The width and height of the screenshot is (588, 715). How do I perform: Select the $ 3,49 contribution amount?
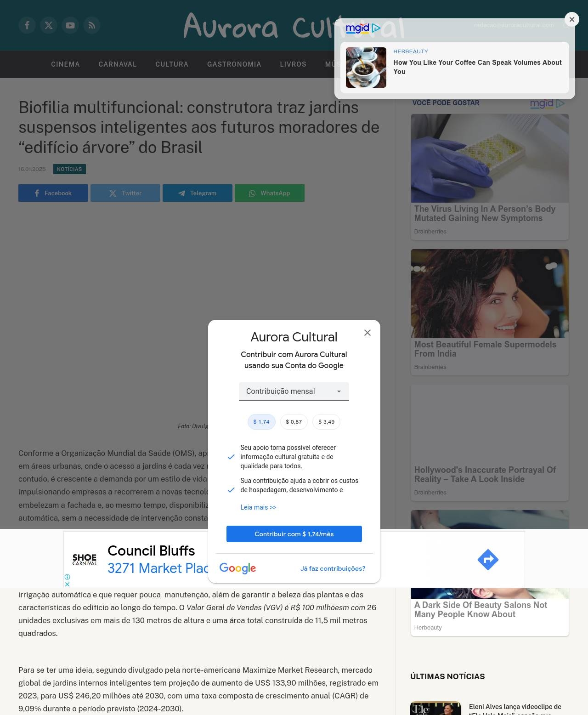(x=327, y=422)
